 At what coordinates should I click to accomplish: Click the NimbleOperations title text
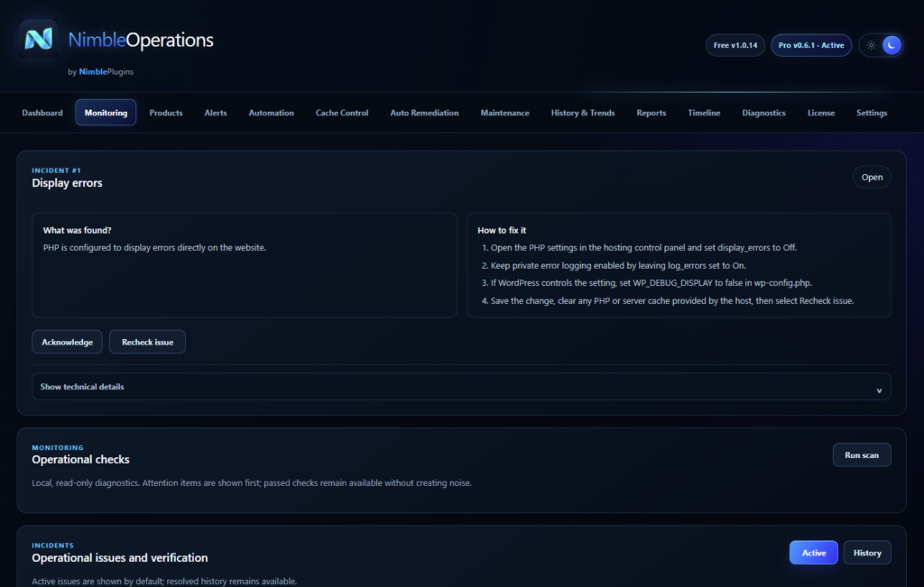[x=141, y=40]
